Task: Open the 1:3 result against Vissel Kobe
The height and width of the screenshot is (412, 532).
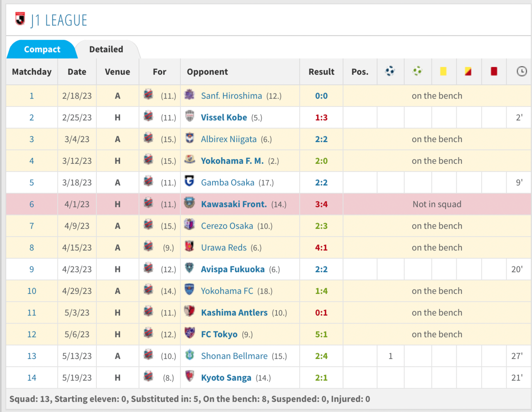Action: tap(321, 117)
